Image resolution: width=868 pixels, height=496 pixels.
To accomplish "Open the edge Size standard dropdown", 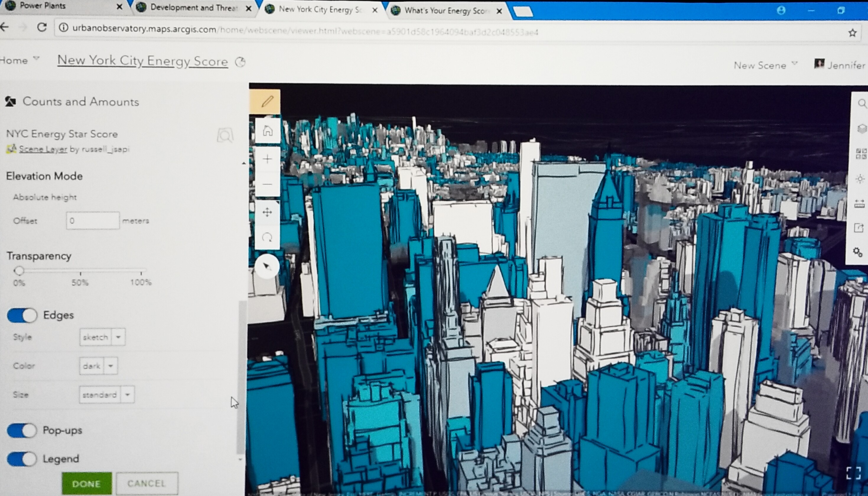I will (107, 395).
